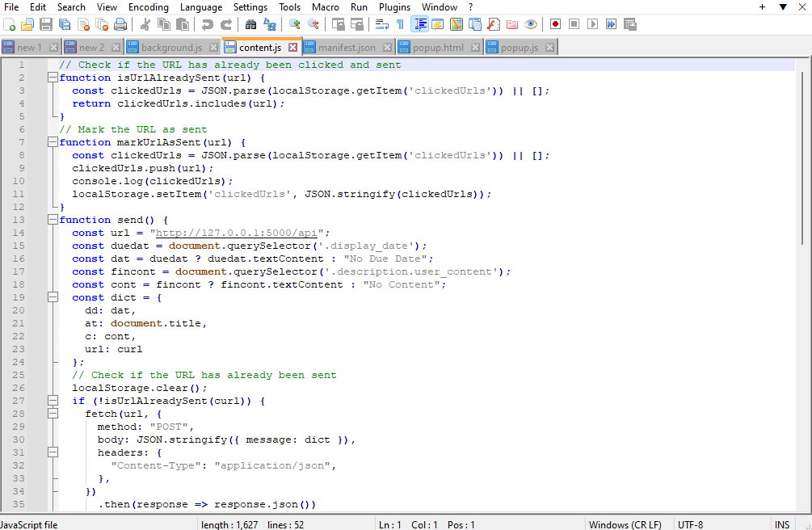
Task: Toggle synchronized vertical scrolling
Action: point(339,24)
